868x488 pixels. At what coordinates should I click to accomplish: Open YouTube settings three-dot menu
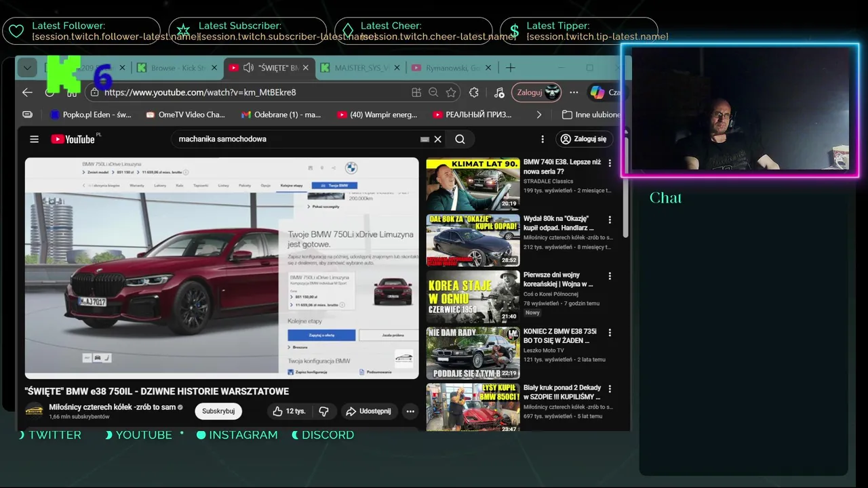[x=542, y=139]
